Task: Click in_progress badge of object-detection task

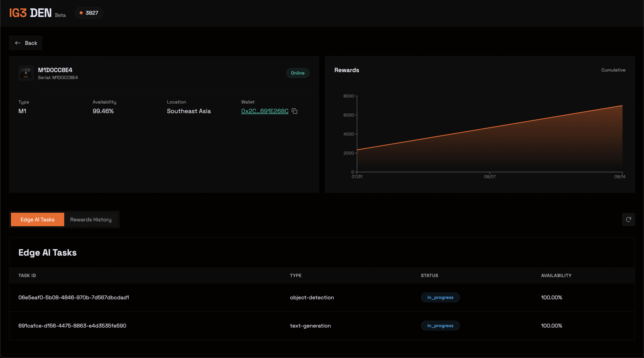Action: [440, 297]
